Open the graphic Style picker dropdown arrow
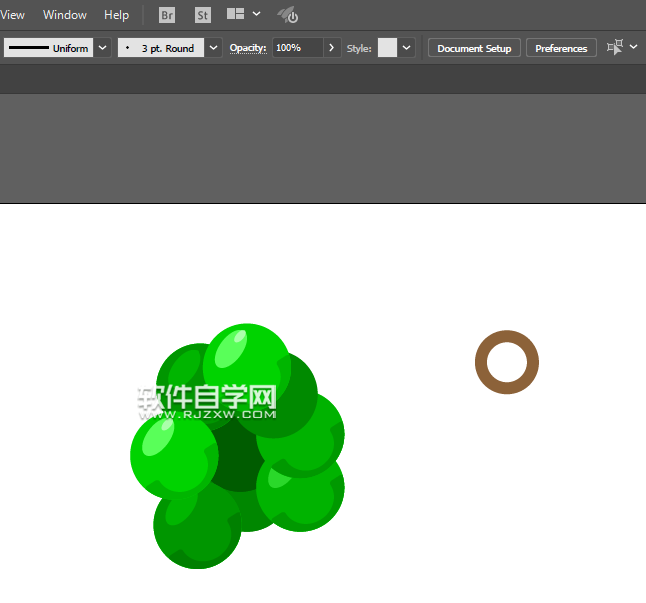The height and width of the screenshot is (603, 646). (407, 48)
